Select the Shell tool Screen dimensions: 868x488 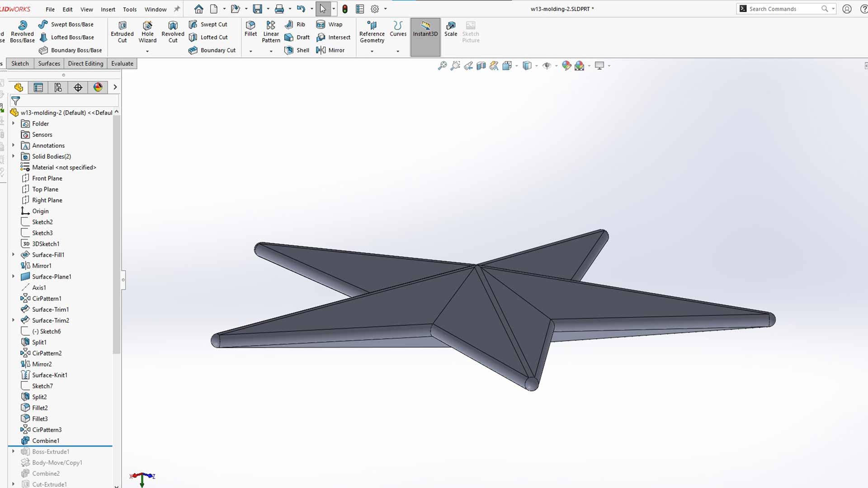[297, 50]
